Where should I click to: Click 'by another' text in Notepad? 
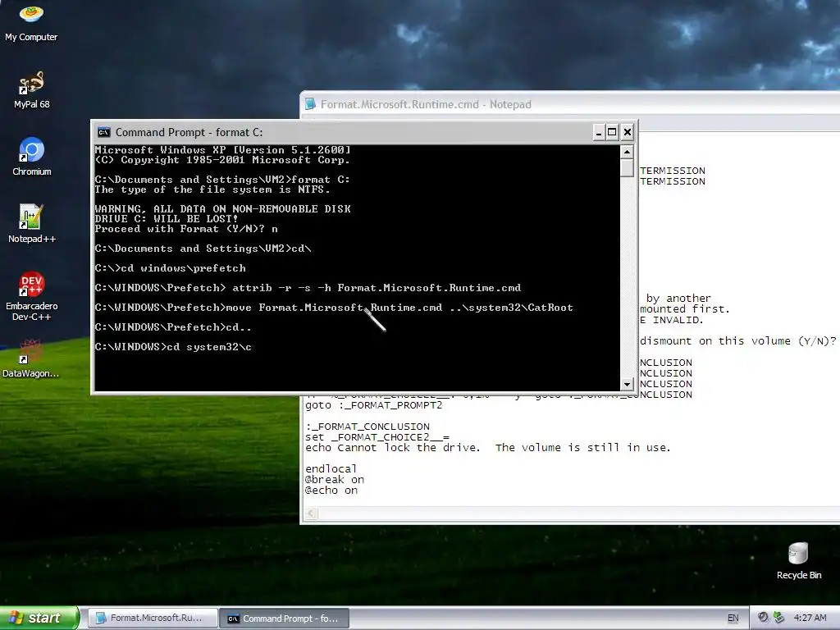(x=678, y=299)
